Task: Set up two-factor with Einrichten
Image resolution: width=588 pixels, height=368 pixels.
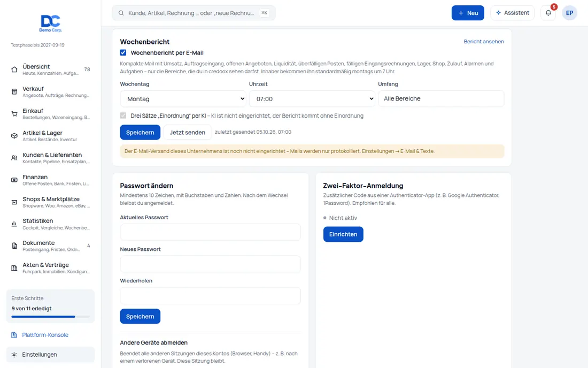Action: [x=343, y=234]
